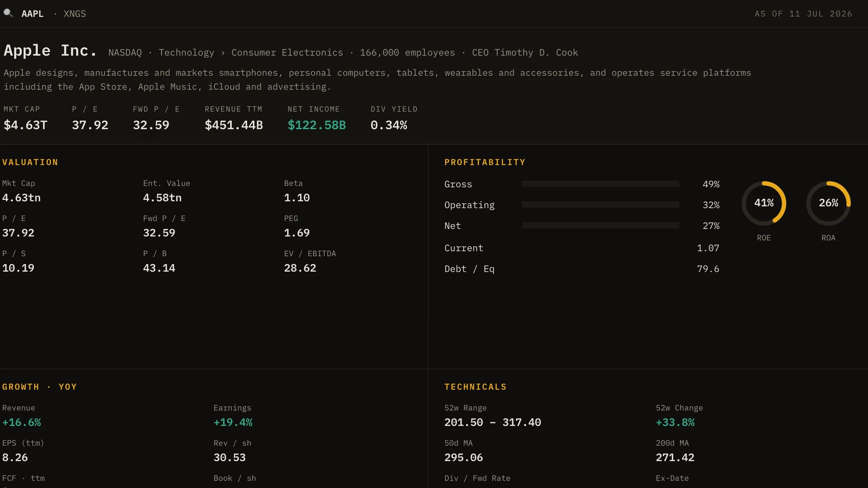Click the Net Income $122.58B value

click(x=317, y=125)
